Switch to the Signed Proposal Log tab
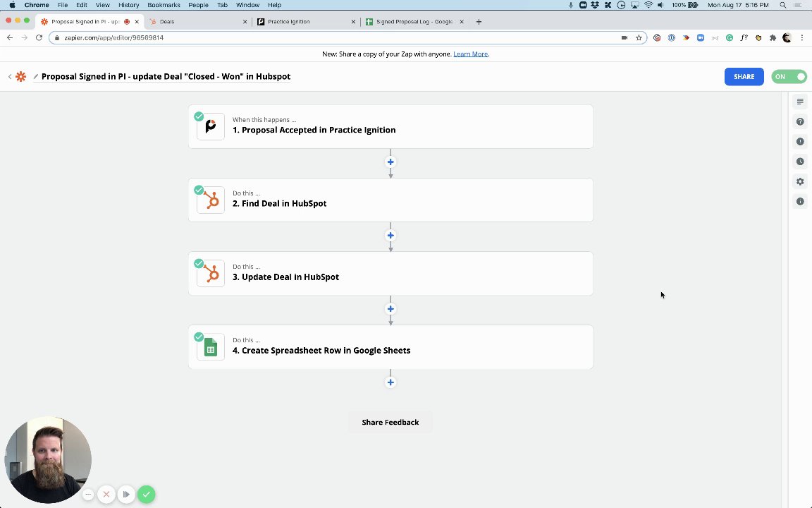 click(x=414, y=22)
